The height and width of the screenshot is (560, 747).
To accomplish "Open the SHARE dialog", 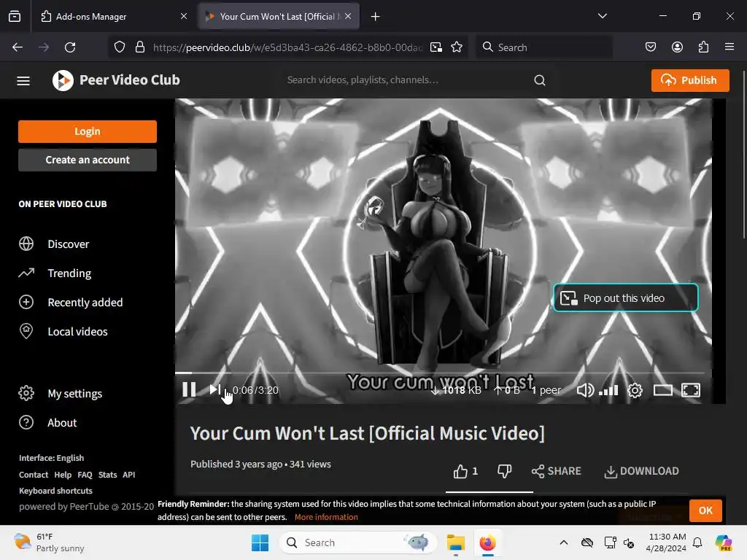I will [556, 471].
